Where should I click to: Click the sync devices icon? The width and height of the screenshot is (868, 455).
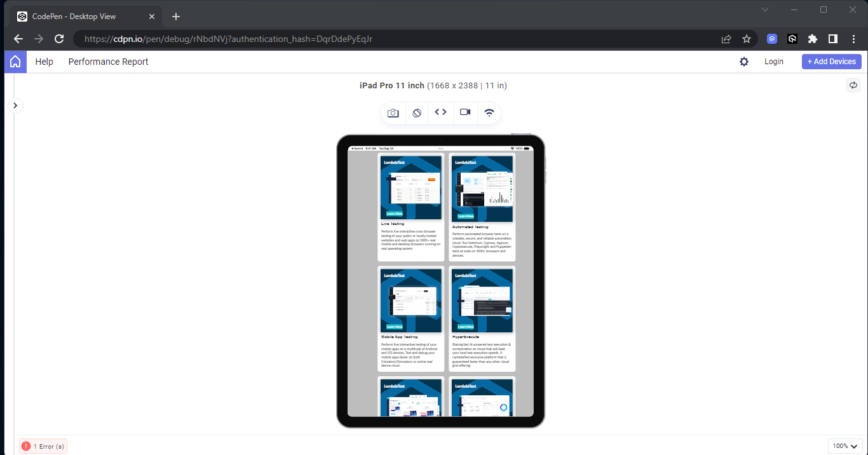pos(853,85)
